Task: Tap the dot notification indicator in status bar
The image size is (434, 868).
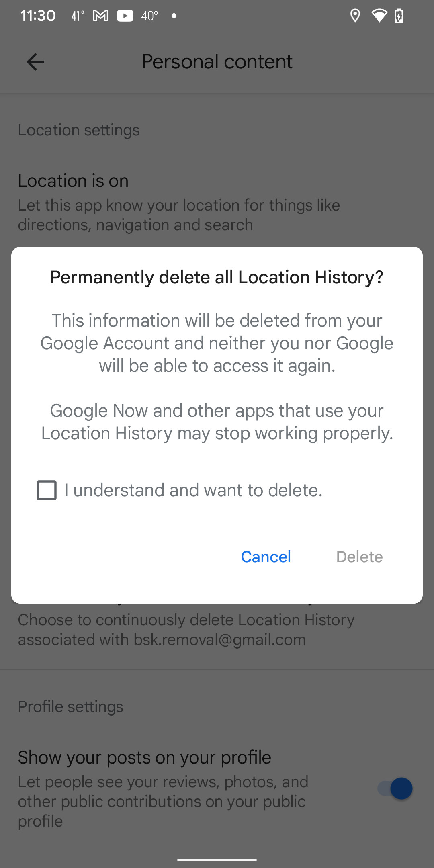Action: 174,16
